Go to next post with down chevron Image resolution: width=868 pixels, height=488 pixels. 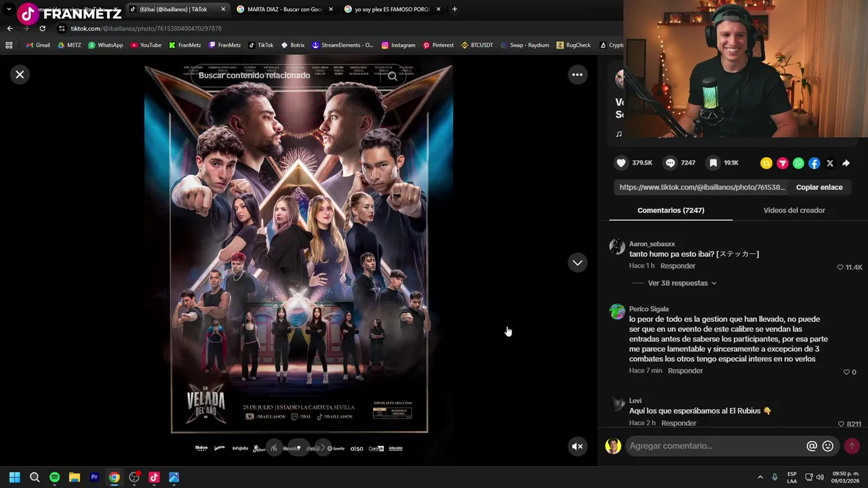click(577, 263)
